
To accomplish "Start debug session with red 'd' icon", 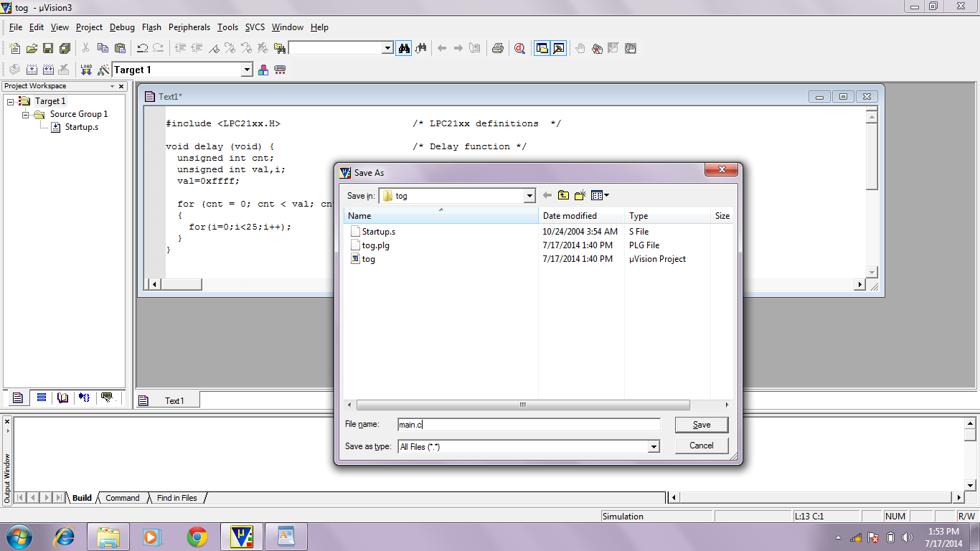I will tap(519, 48).
